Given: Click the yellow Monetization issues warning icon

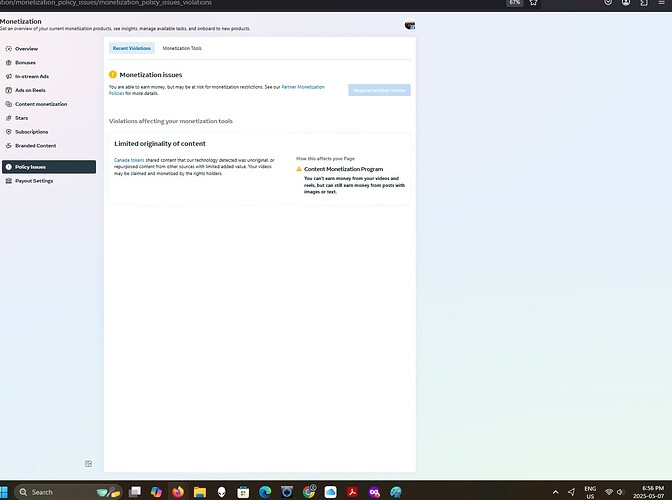Looking at the screenshot, I should pyautogui.click(x=113, y=75).
